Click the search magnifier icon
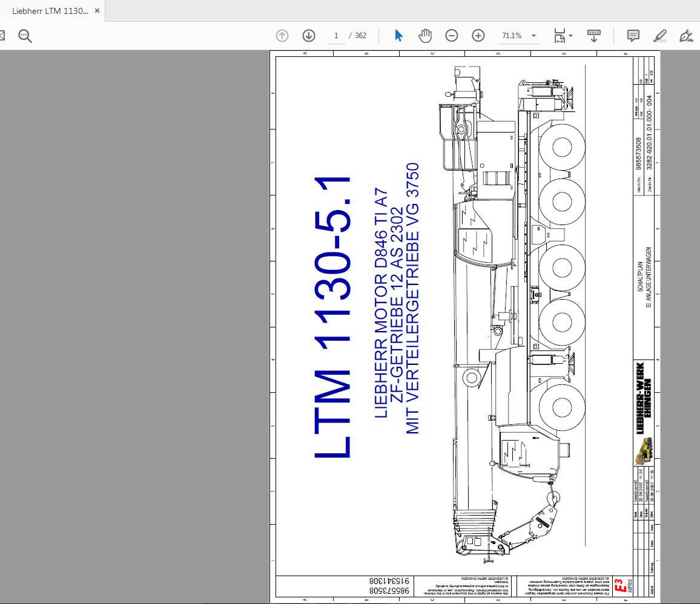 25,36
